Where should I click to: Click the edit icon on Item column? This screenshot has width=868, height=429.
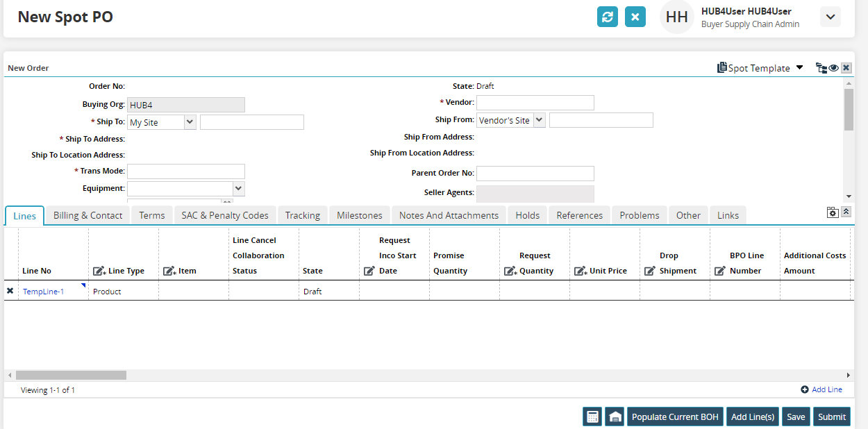tap(169, 271)
